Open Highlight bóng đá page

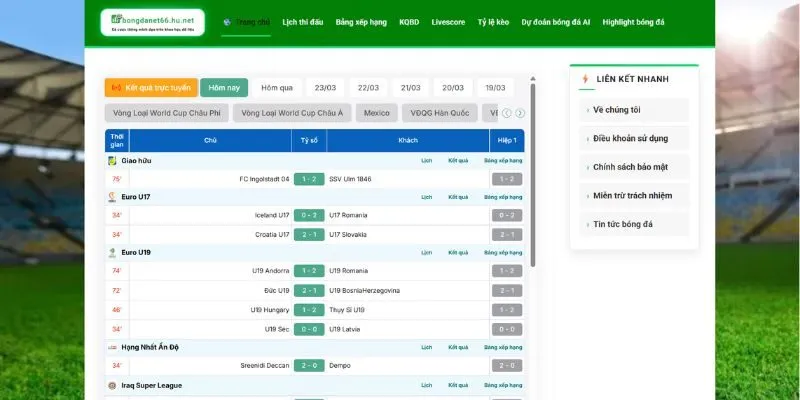[633, 22]
